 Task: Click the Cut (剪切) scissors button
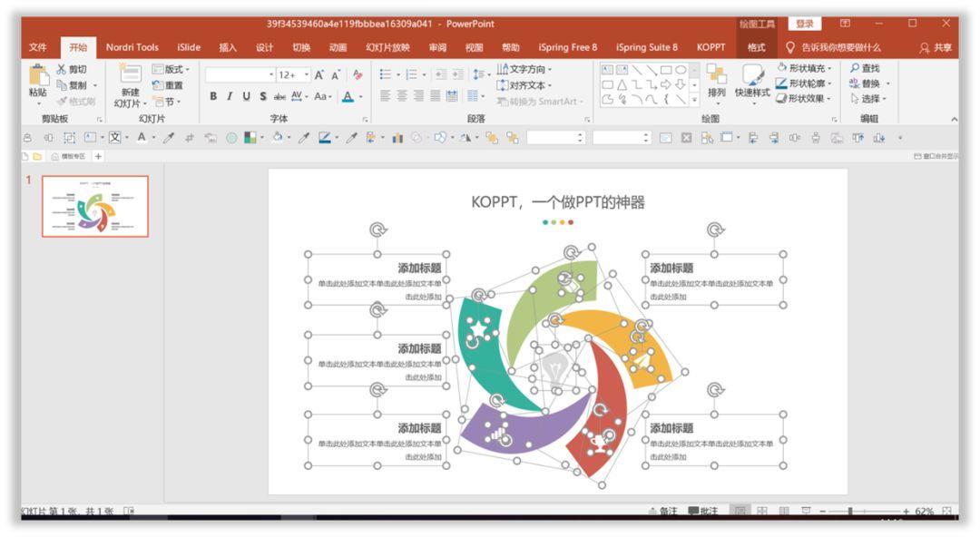tap(72, 69)
